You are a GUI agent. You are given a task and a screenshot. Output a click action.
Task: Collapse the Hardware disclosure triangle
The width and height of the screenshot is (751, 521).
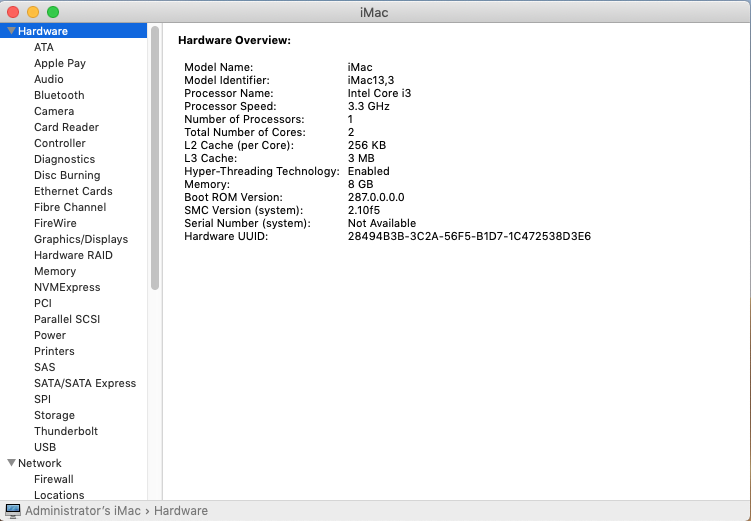pos(11,31)
